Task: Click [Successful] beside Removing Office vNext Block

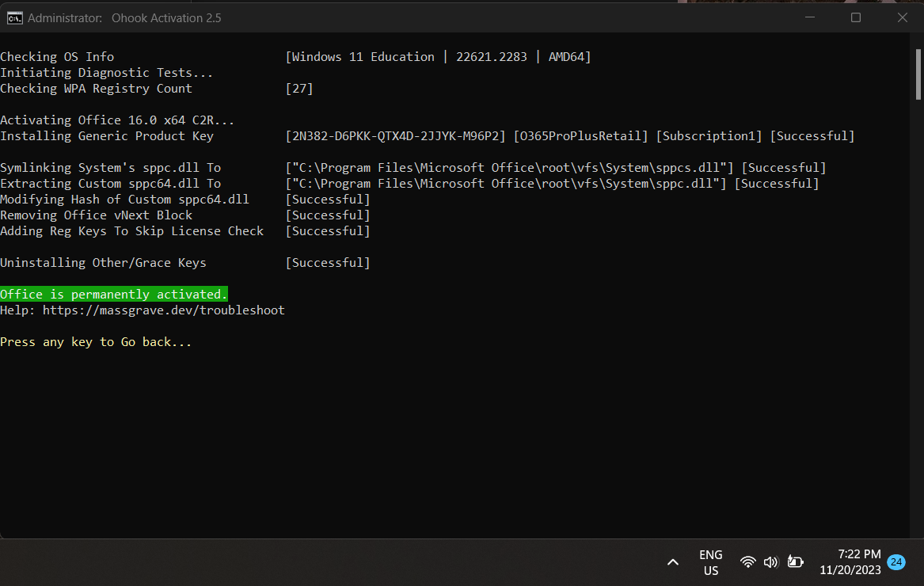Action: click(328, 215)
